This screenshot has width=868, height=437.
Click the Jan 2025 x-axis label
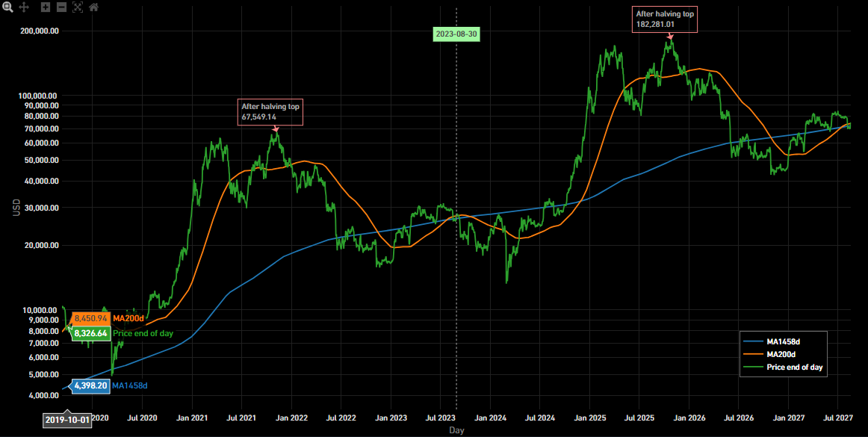point(589,418)
